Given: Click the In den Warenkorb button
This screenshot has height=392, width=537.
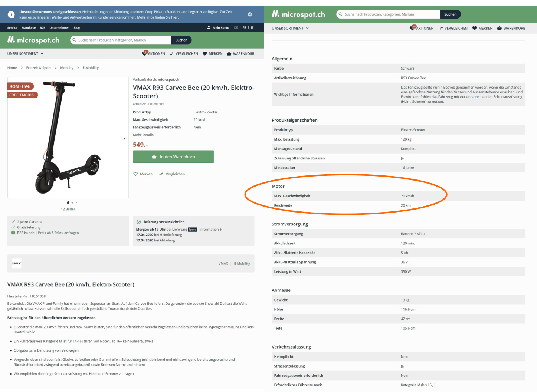Looking at the screenshot, I should pyautogui.click(x=173, y=157).
